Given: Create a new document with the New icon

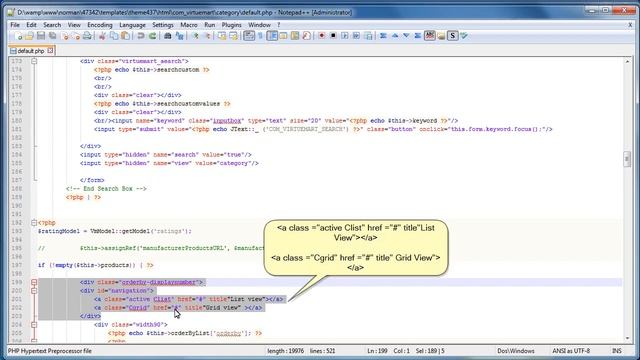Looking at the screenshot, I should pyautogui.click(x=18, y=36).
